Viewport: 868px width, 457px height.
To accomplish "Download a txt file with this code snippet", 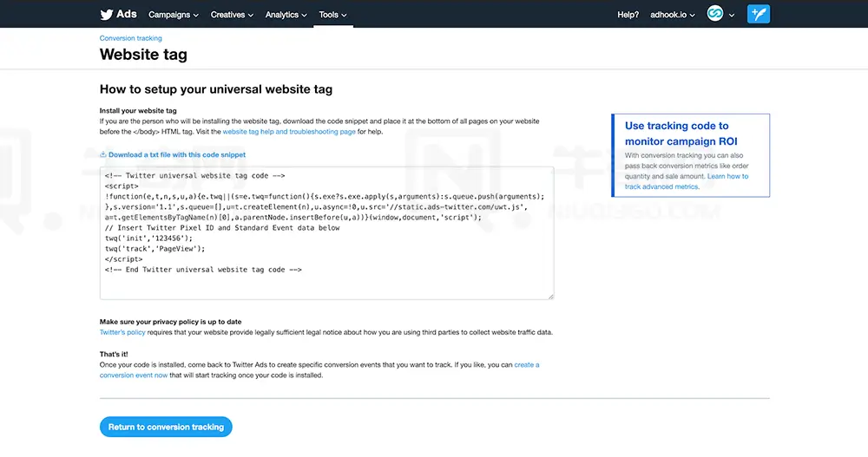I will pos(176,155).
